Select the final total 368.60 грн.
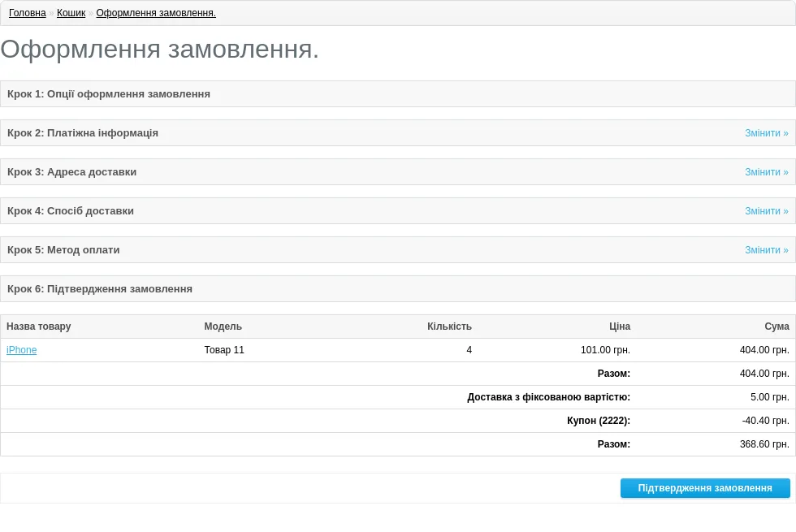 (764, 444)
